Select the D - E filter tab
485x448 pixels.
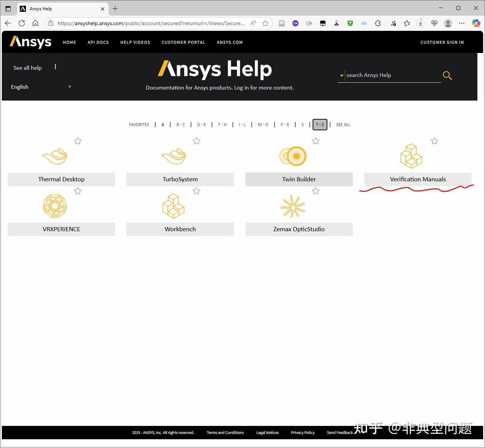point(201,125)
